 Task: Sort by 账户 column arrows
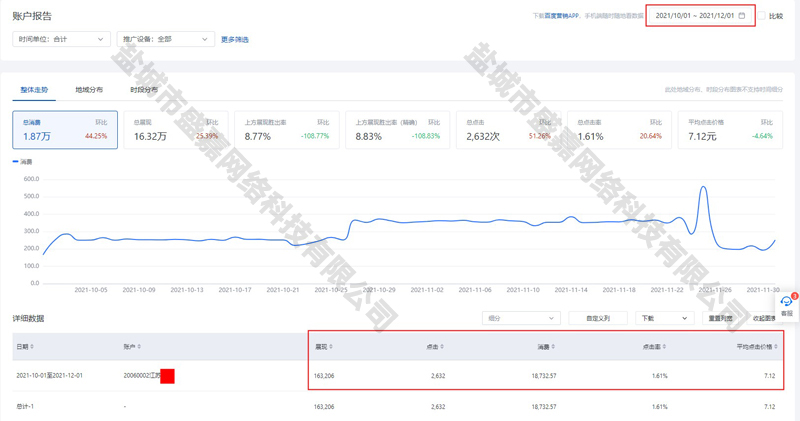139,347
